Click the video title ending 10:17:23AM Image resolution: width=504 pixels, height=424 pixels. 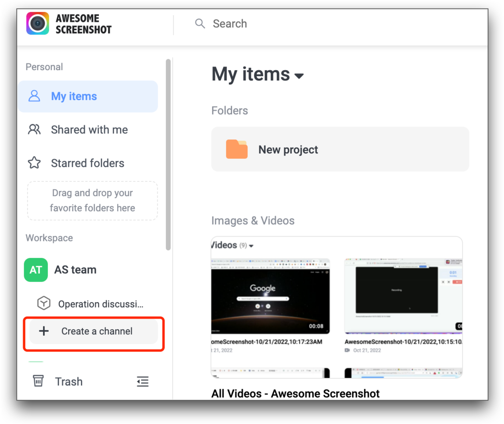tap(267, 342)
